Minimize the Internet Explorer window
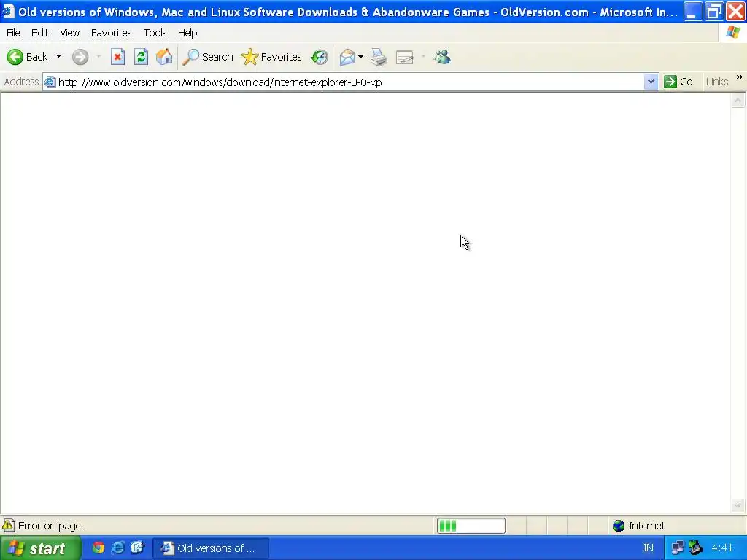The width and height of the screenshot is (747, 560). tap(693, 12)
